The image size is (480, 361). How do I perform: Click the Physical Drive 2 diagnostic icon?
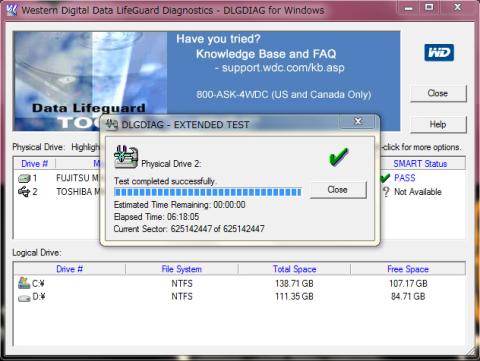pos(126,157)
